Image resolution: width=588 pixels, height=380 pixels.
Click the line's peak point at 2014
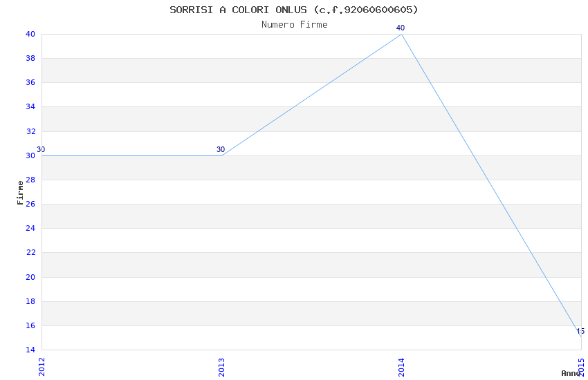401,34
